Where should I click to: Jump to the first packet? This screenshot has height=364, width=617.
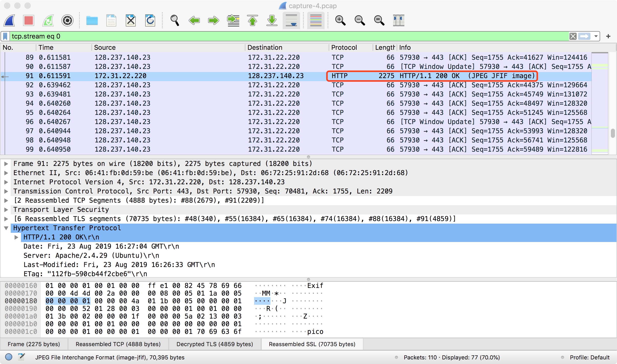click(x=253, y=20)
